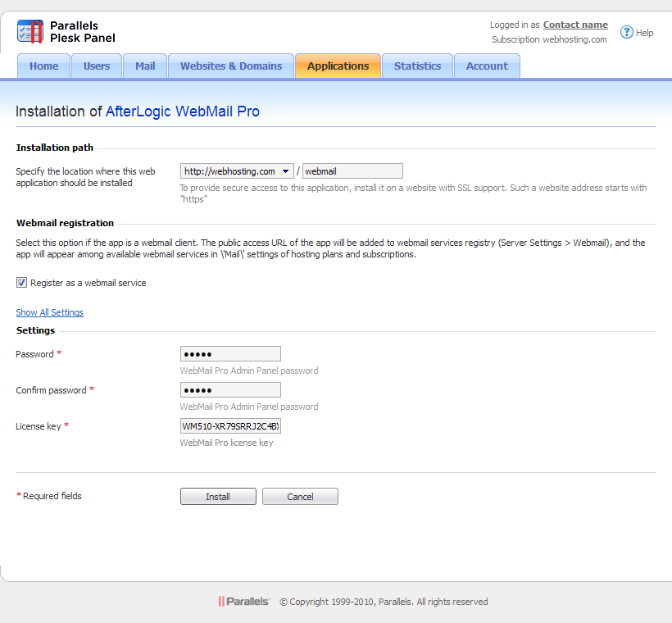Click into the Confirm password field
The image size is (672, 623).
coord(230,390)
